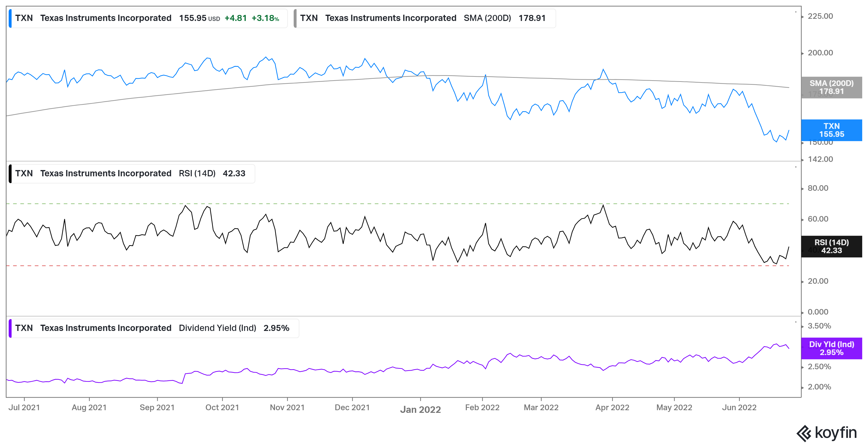Click the Jul 2021 date axis label
868x448 pixels.
pyautogui.click(x=24, y=408)
